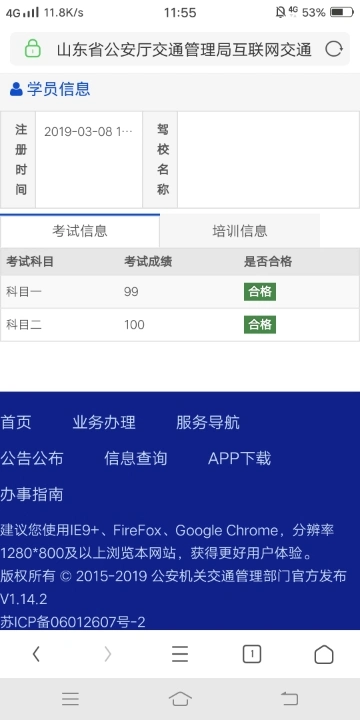Switch to the 考试信息 tab
The width and height of the screenshot is (360, 720).
(x=80, y=231)
